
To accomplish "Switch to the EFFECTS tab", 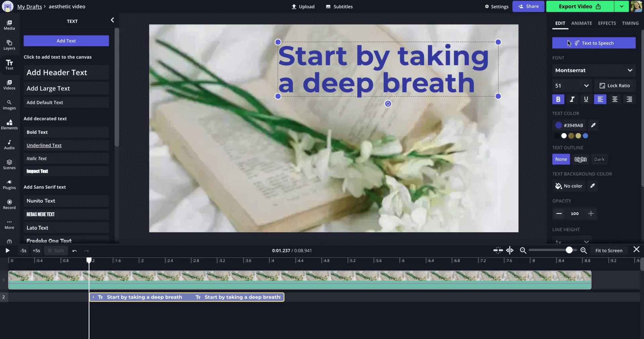I will (x=607, y=23).
